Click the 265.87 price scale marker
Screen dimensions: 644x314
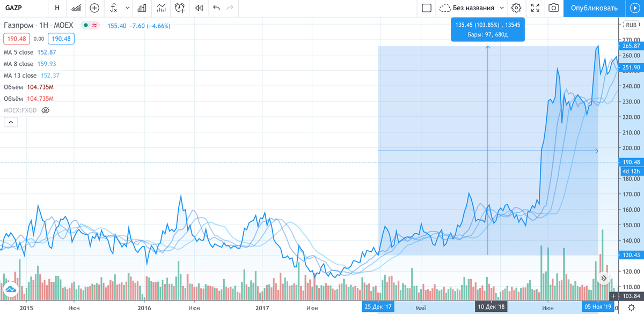[x=630, y=47]
